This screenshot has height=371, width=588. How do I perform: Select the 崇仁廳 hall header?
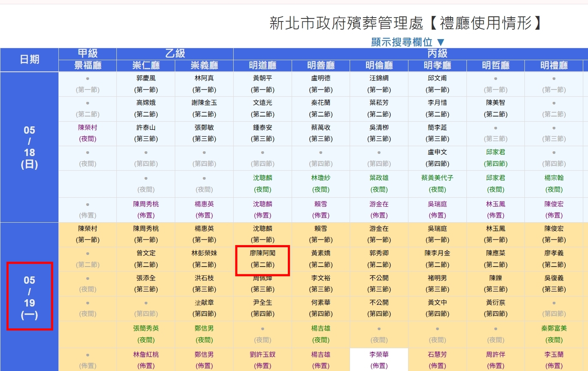[x=146, y=65]
